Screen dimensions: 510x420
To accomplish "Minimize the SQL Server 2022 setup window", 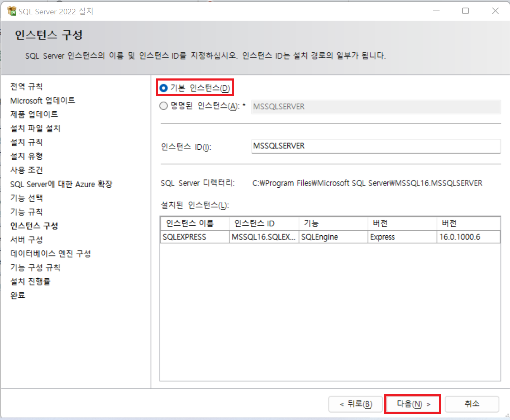I will (x=437, y=11).
